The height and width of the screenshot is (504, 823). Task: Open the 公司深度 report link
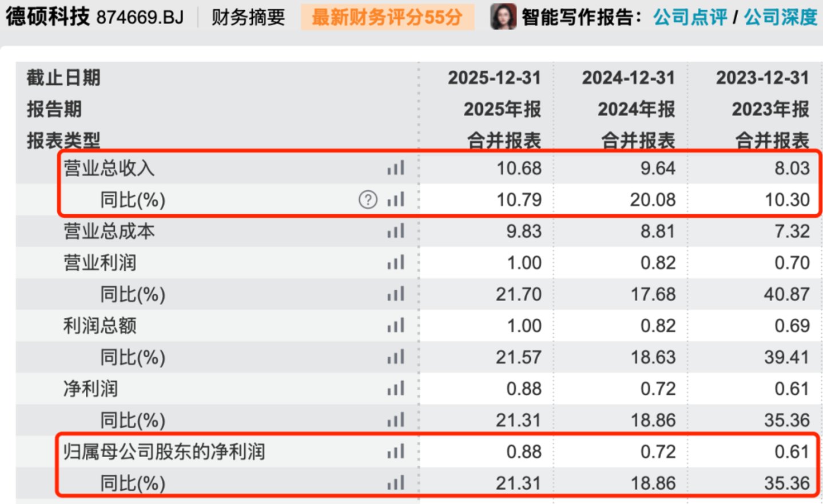click(780, 17)
